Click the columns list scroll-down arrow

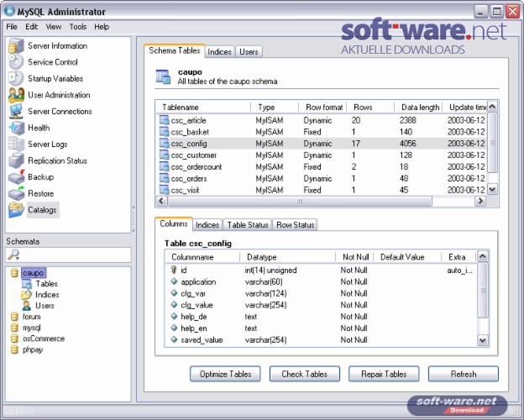(483, 340)
